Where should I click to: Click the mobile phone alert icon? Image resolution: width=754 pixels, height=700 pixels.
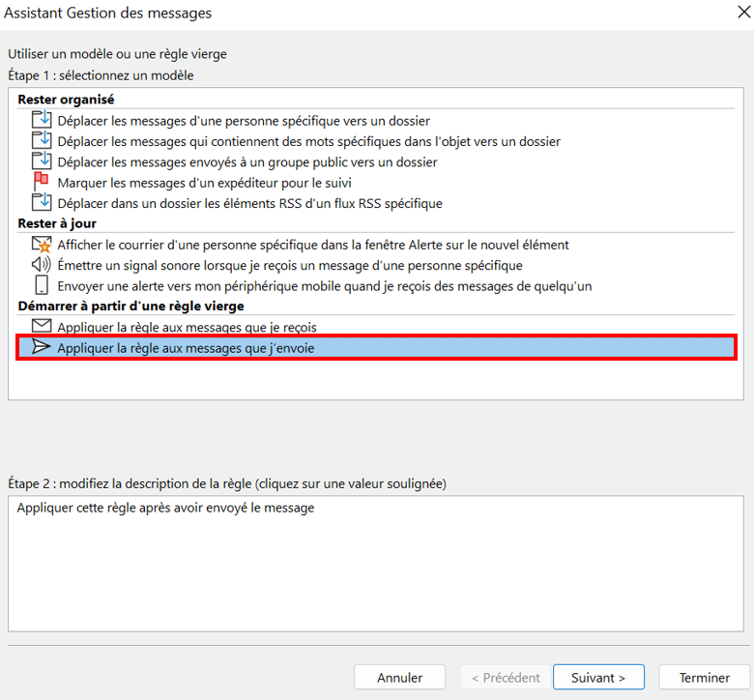(x=41, y=285)
